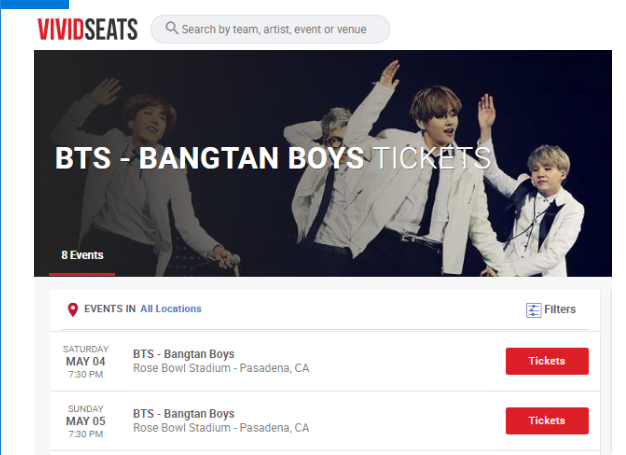Screen dimensions: 626x455
Task: Click the BTS concert banner image
Action: click(x=323, y=163)
